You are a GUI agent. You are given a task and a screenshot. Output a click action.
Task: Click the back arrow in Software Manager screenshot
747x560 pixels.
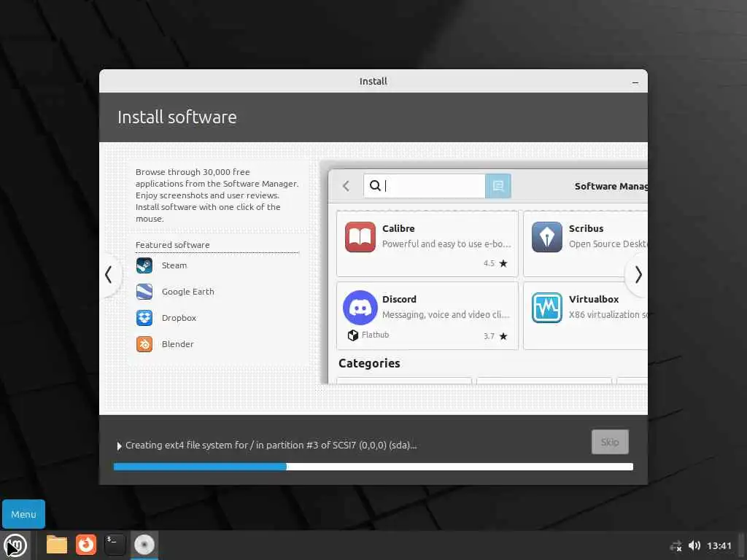(347, 186)
